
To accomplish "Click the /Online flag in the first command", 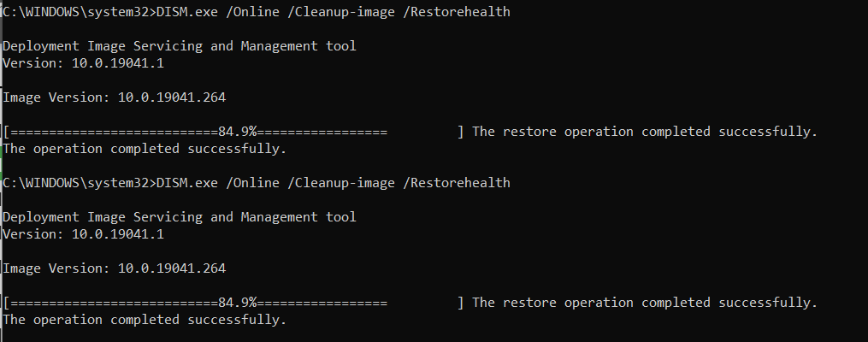I will tap(253, 12).
